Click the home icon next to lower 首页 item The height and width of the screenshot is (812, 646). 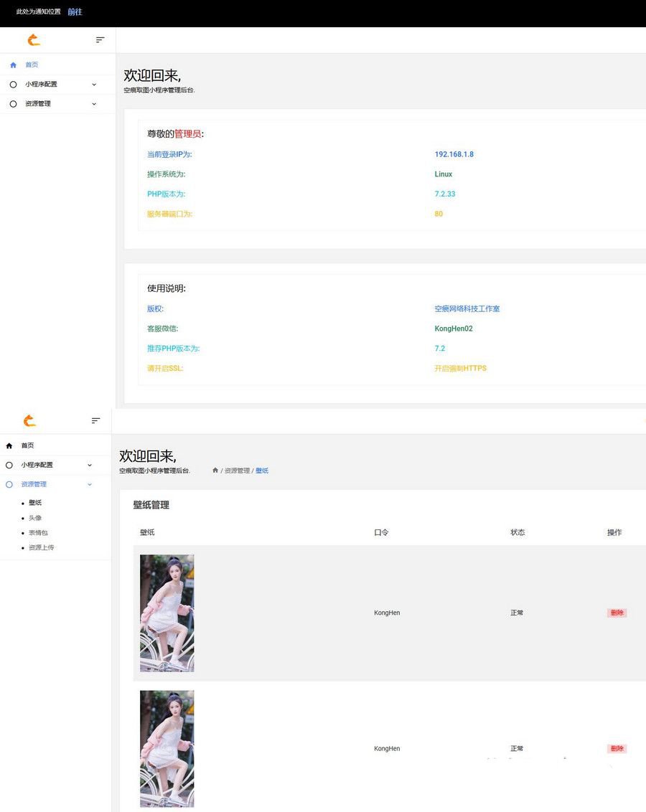point(9,445)
